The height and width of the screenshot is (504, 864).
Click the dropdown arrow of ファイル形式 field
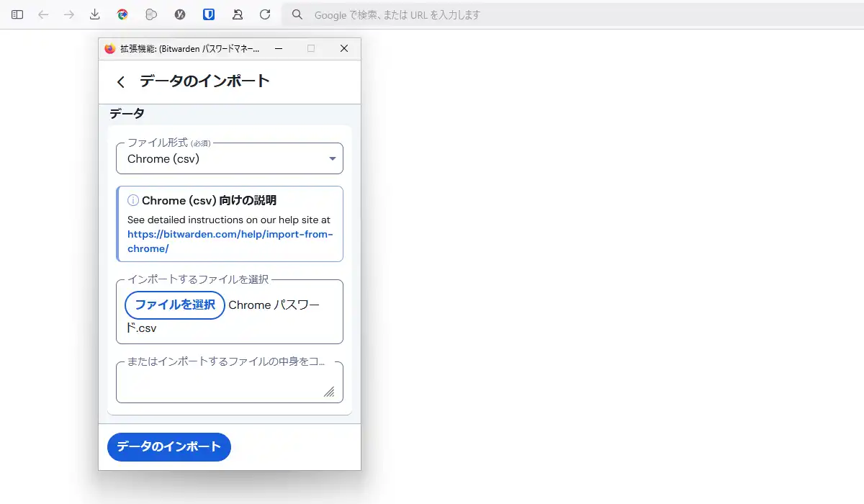pos(333,159)
